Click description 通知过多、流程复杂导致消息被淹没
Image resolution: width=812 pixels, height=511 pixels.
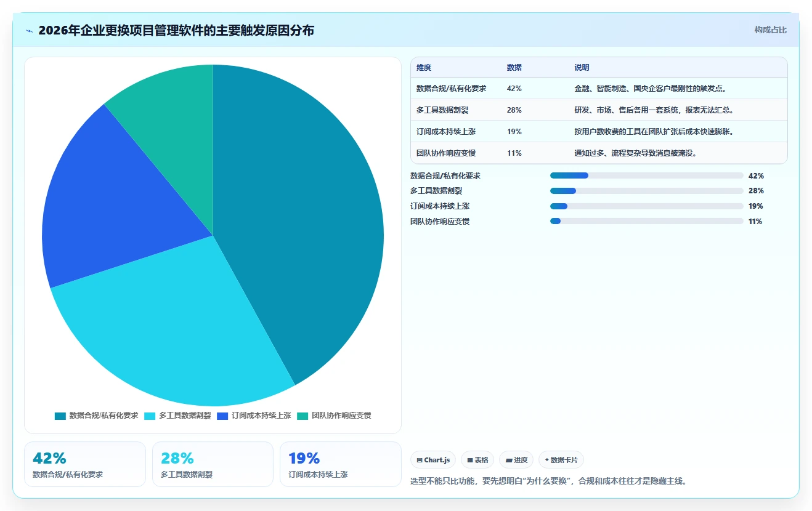(x=636, y=153)
